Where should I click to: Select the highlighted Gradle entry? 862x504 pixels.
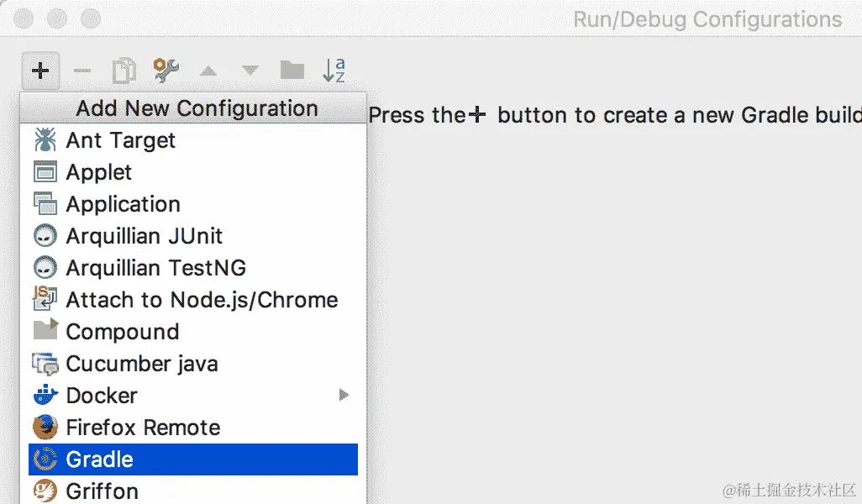[x=193, y=459]
